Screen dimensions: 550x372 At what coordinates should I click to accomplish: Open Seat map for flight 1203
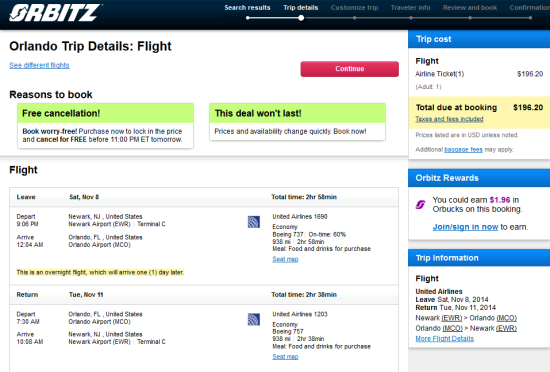click(x=285, y=357)
